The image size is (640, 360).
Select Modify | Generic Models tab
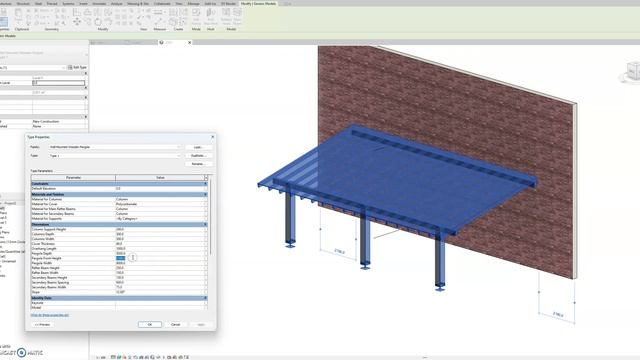(x=258, y=3)
